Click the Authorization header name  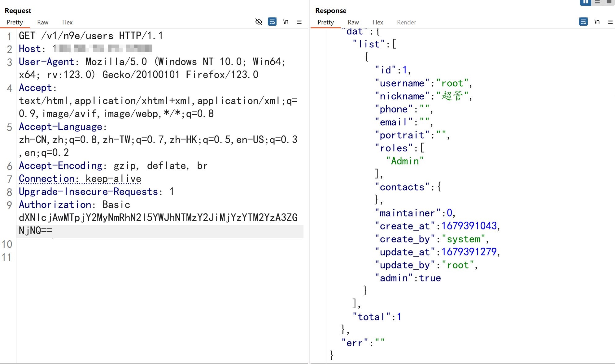(x=55, y=204)
